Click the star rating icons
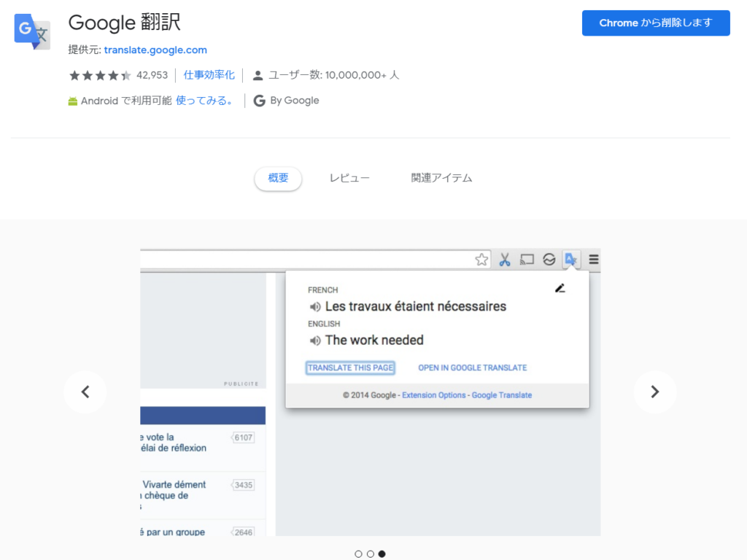747x560 pixels. (100, 75)
